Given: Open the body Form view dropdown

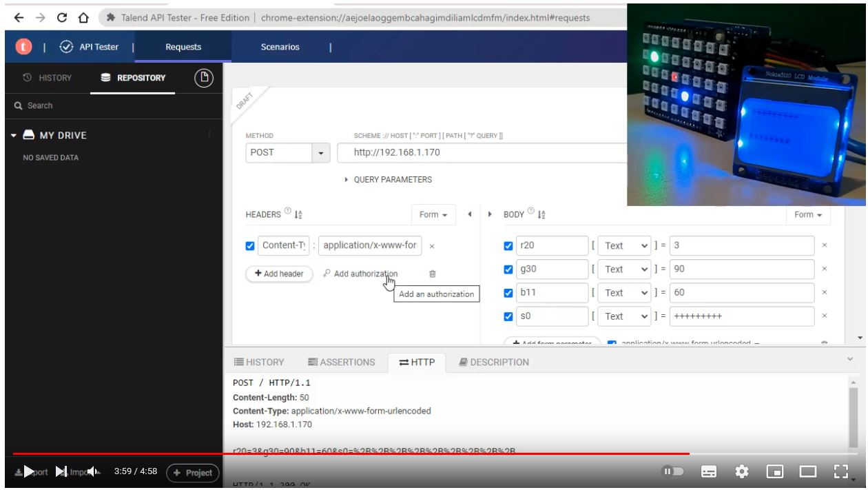Looking at the screenshot, I should [x=809, y=214].
